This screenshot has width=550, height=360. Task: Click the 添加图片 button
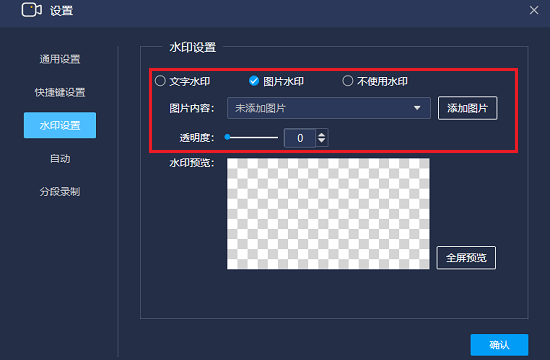[467, 108]
